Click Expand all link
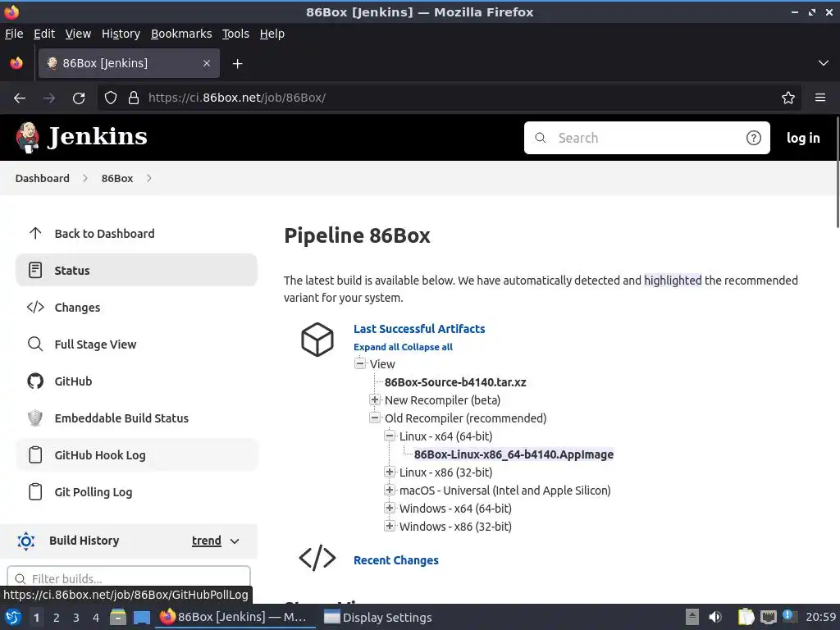Image resolution: width=840 pixels, height=630 pixels. click(377, 347)
